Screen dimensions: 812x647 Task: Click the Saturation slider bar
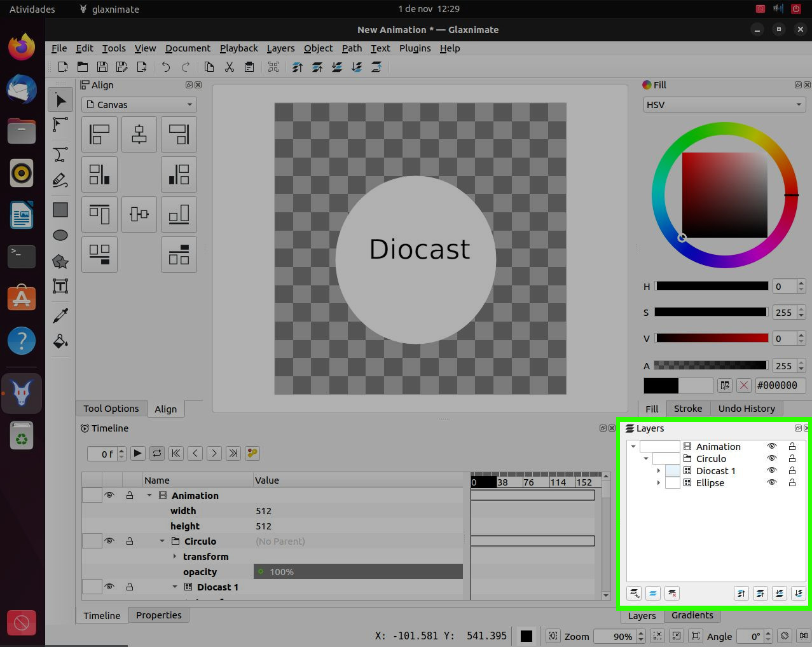click(711, 312)
